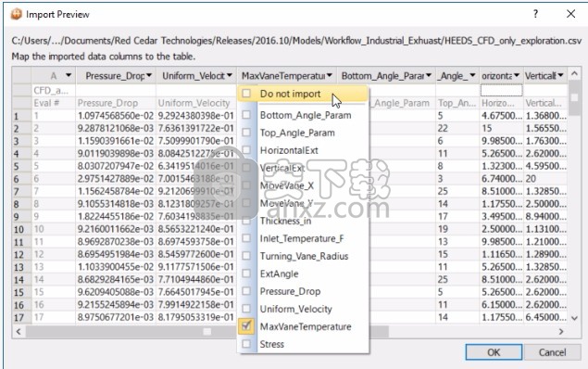This screenshot has width=588, height=369.
Task: Open the Top _Angle_ header dropdown
Action: click(472, 75)
